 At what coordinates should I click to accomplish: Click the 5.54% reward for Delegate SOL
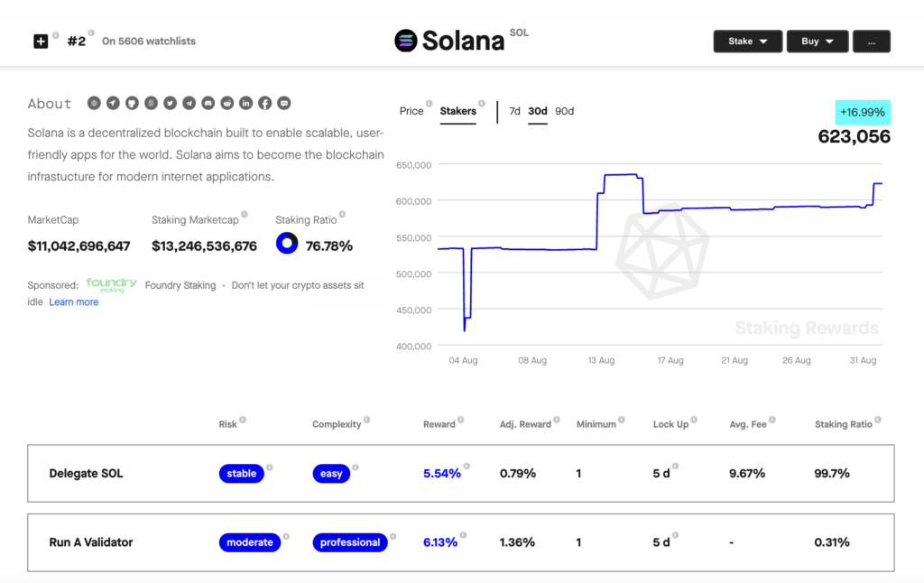tap(442, 473)
